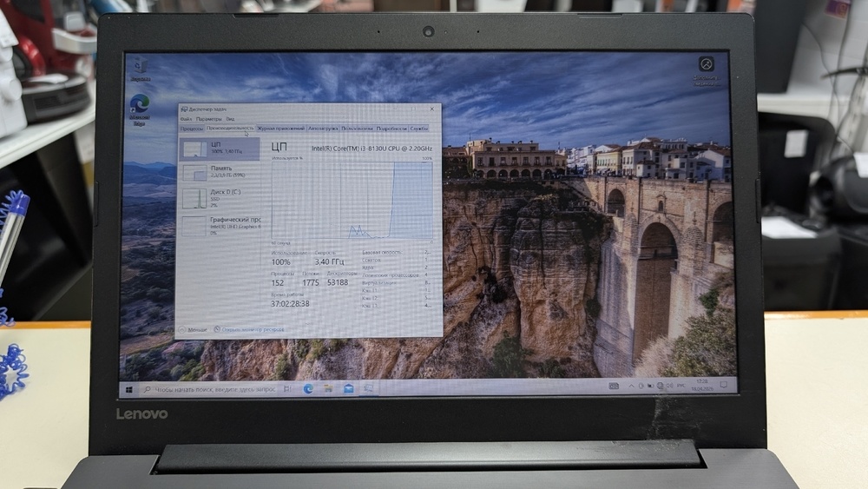This screenshot has width=868, height=489.
Task: Select Графический процессор in the sidebar
Action: (x=220, y=226)
